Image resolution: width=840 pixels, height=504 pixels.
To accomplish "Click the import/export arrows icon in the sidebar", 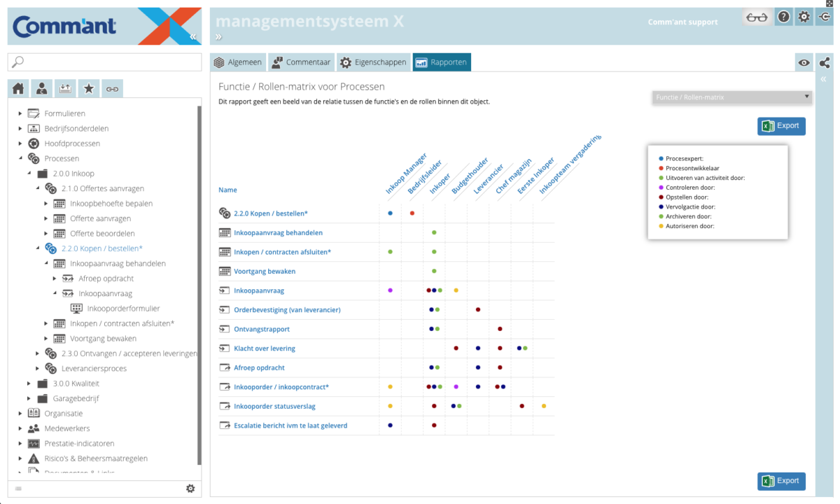I will [65, 88].
